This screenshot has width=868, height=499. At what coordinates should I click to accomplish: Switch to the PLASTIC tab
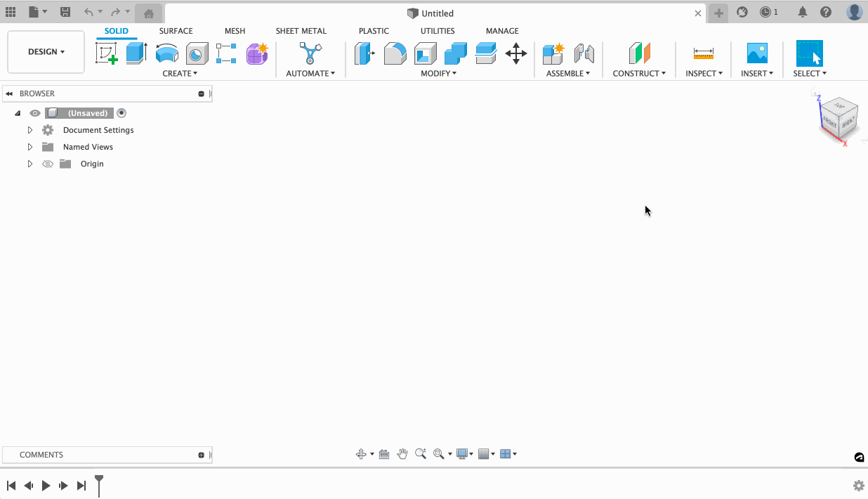coord(374,31)
